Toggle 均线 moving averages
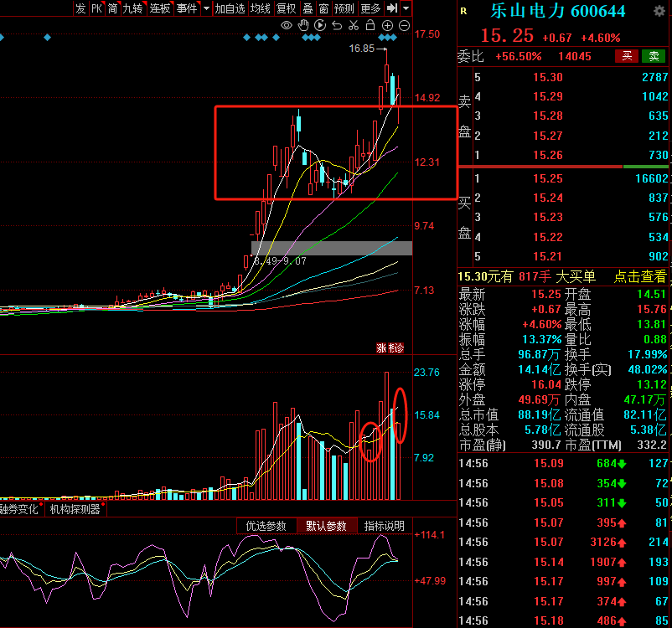Screen dimensions: 672x628 coord(261,8)
